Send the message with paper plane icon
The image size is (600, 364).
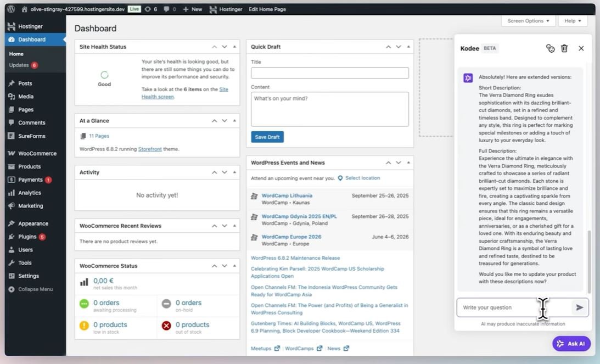click(x=579, y=307)
